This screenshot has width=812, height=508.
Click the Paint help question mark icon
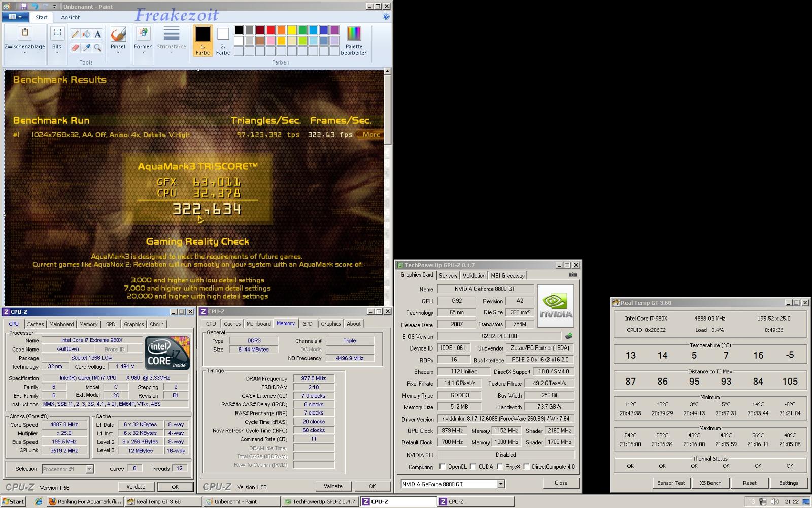point(386,17)
